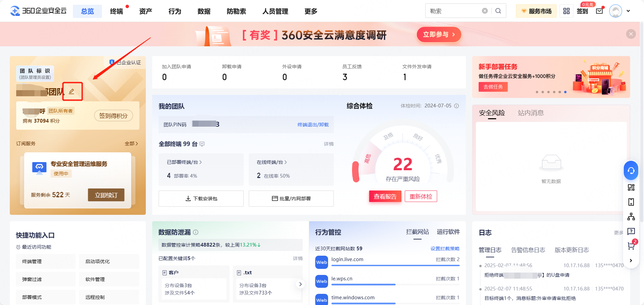Switch to 安全风险 tab

coord(492,113)
